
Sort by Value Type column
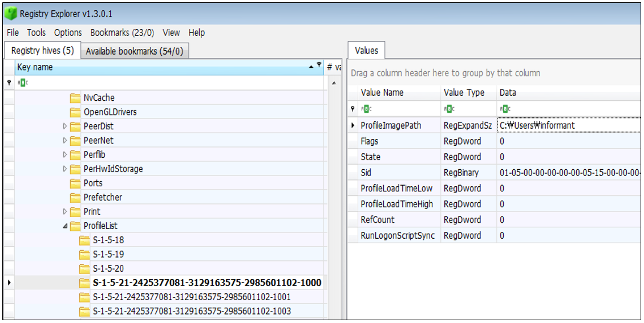(469, 93)
